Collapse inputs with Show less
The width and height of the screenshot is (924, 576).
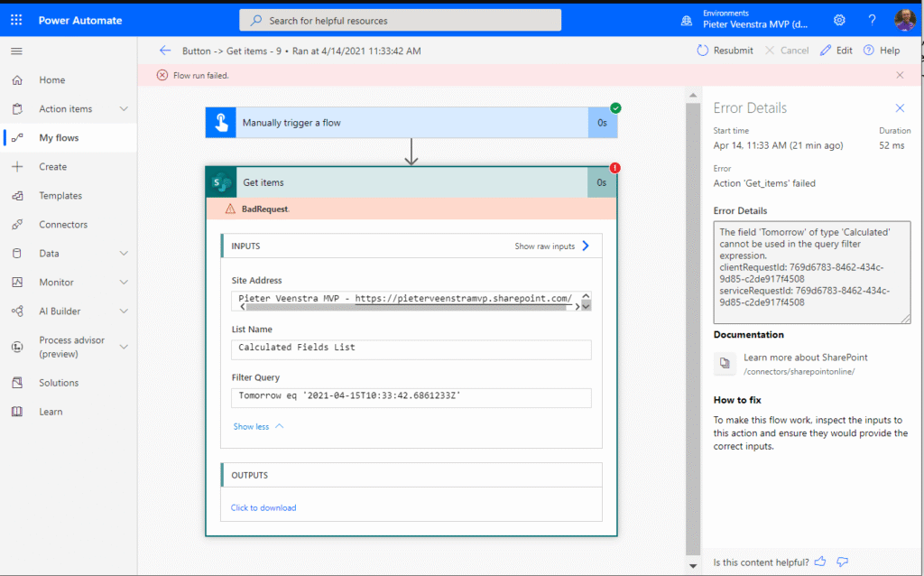(x=258, y=426)
